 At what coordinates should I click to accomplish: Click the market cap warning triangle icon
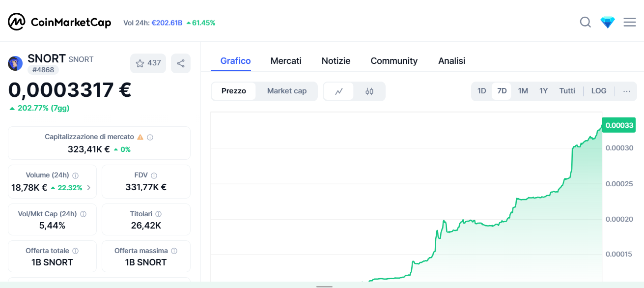coord(140,137)
